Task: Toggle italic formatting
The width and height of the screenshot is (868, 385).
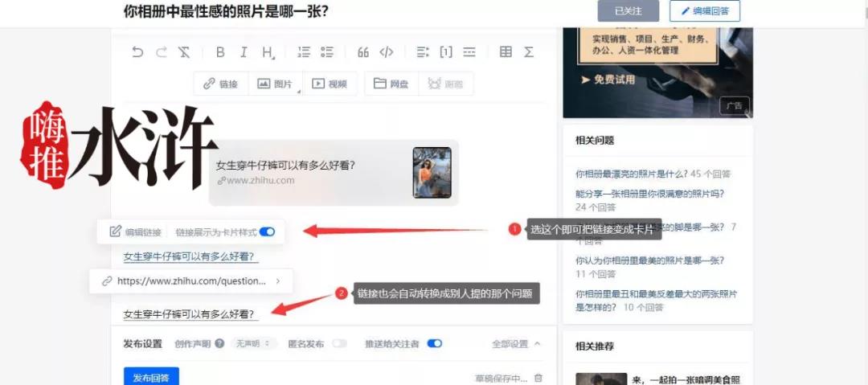Action: (x=244, y=52)
